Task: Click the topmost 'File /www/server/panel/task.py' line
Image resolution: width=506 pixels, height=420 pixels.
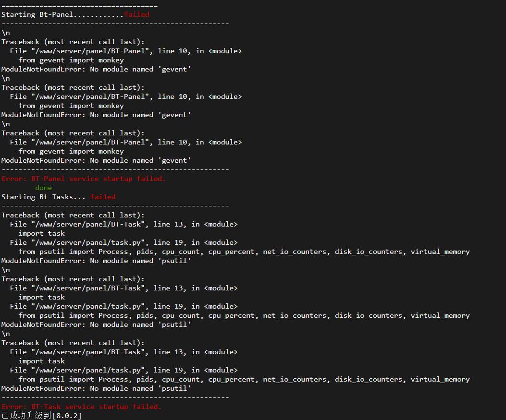Action: [x=123, y=242]
